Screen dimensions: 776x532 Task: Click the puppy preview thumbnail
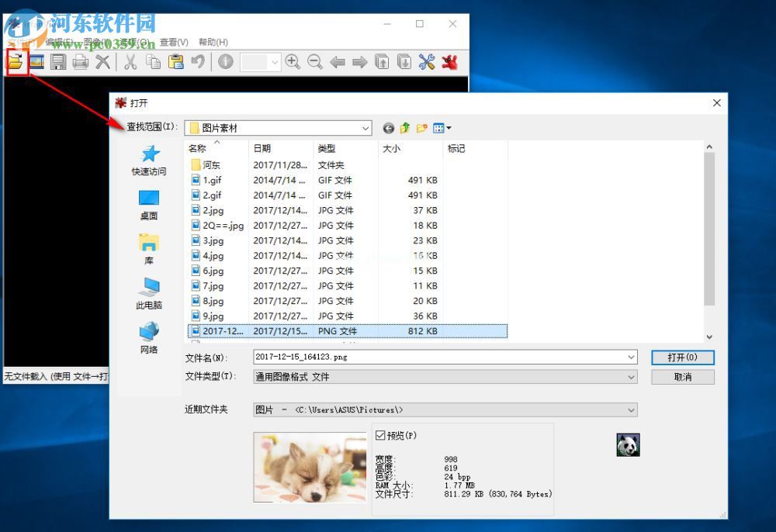[310, 467]
